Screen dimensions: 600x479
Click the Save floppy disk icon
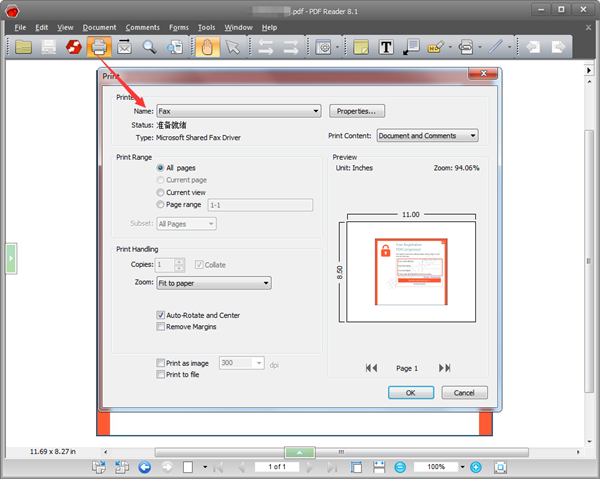49,47
